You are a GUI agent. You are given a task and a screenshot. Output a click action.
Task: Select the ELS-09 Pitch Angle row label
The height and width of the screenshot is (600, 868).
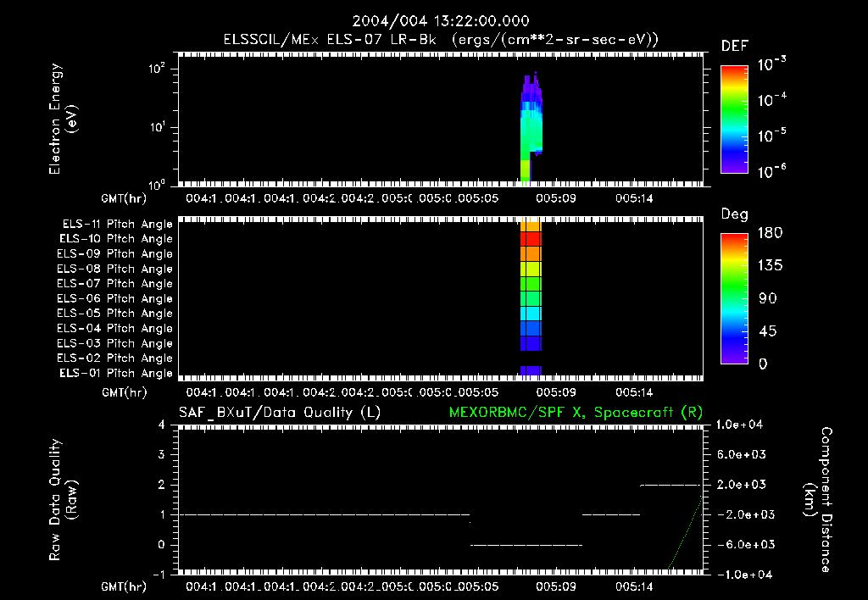114,254
